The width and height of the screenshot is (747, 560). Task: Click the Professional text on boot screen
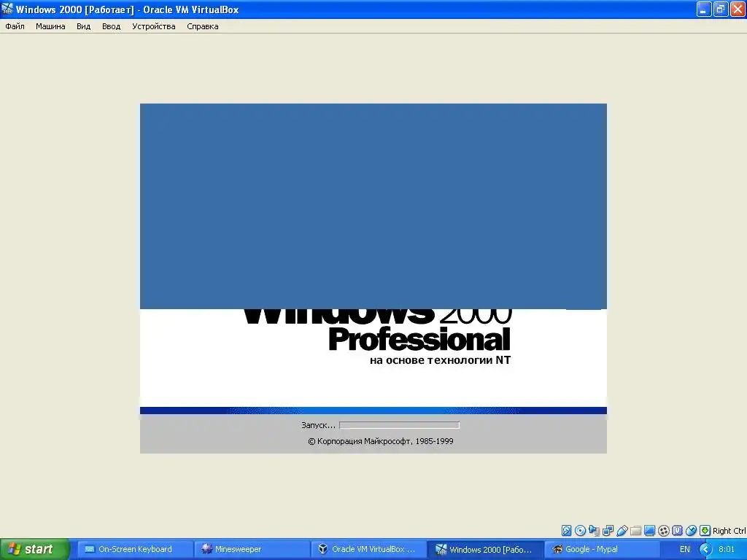[419, 340]
